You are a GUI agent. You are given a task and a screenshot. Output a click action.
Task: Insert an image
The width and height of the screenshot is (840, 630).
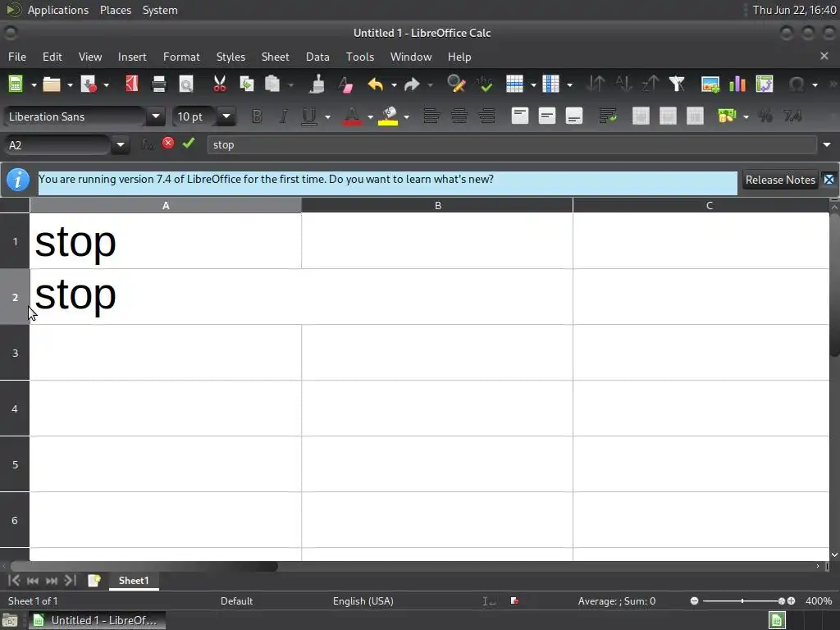(x=710, y=84)
